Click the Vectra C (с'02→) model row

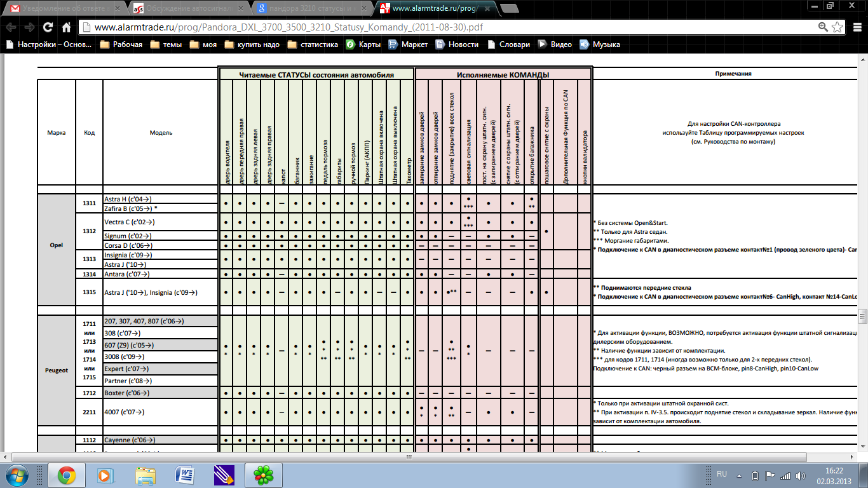pos(160,222)
